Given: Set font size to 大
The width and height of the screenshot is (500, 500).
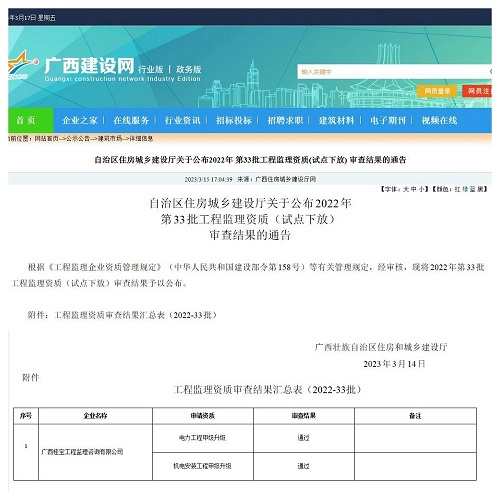Looking at the screenshot, I should pos(406,189).
